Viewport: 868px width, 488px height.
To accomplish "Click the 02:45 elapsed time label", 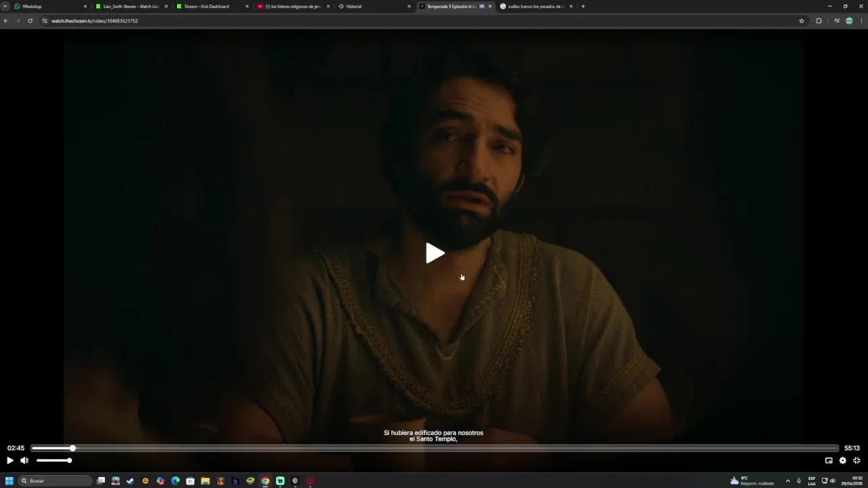I will (x=16, y=448).
